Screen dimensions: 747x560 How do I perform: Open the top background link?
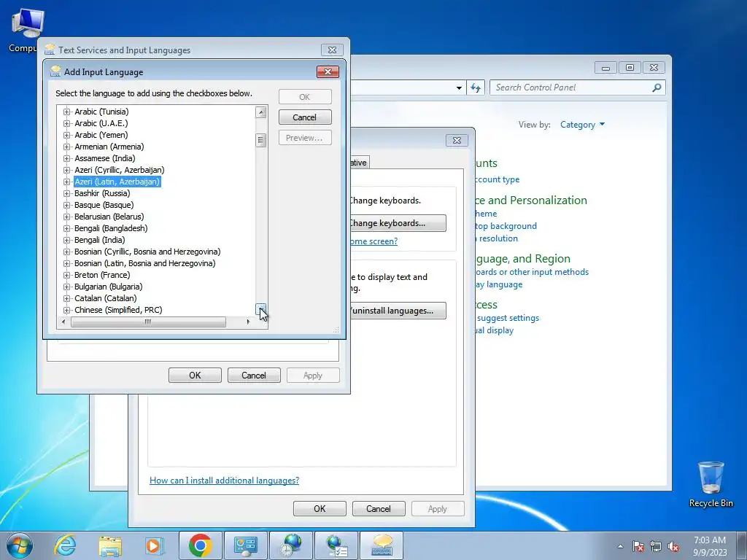click(x=506, y=226)
